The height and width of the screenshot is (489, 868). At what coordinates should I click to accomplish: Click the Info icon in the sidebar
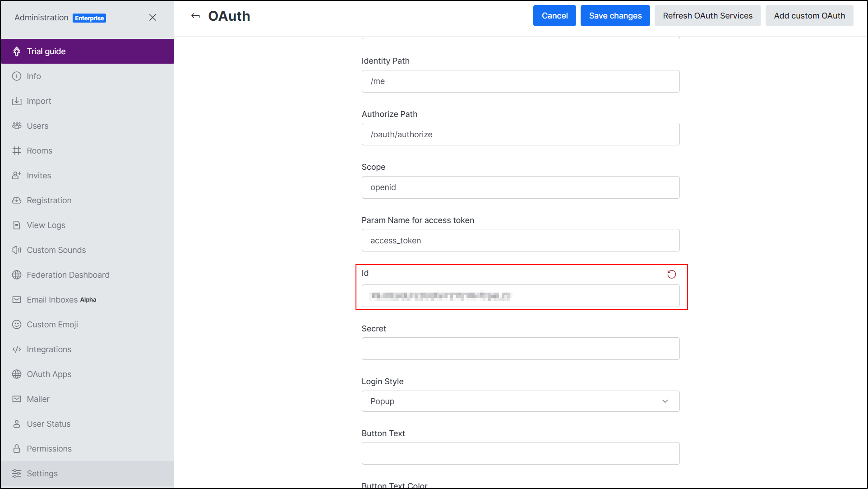[x=17, y=76]
